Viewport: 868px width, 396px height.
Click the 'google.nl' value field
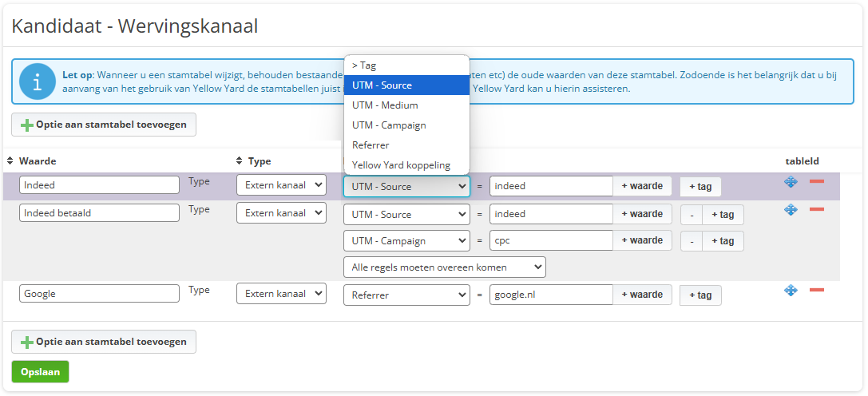551,295
